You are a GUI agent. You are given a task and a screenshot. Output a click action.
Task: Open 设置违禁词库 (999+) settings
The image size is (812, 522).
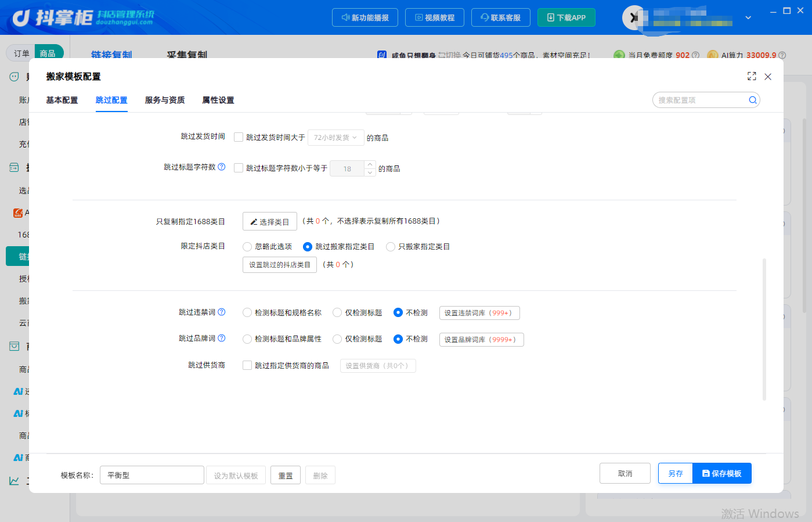[x=479, y=313]
